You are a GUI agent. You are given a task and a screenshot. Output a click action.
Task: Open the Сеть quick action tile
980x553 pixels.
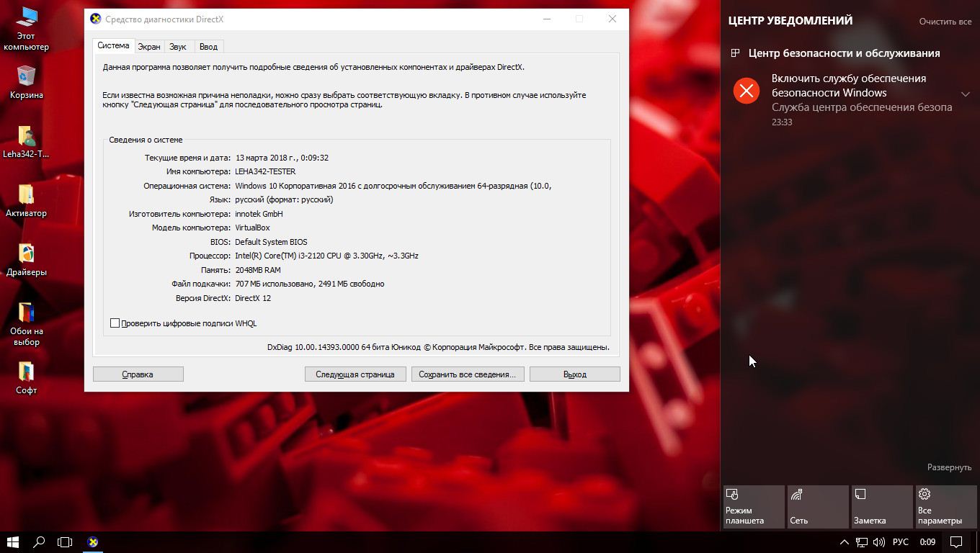[818, 507]
